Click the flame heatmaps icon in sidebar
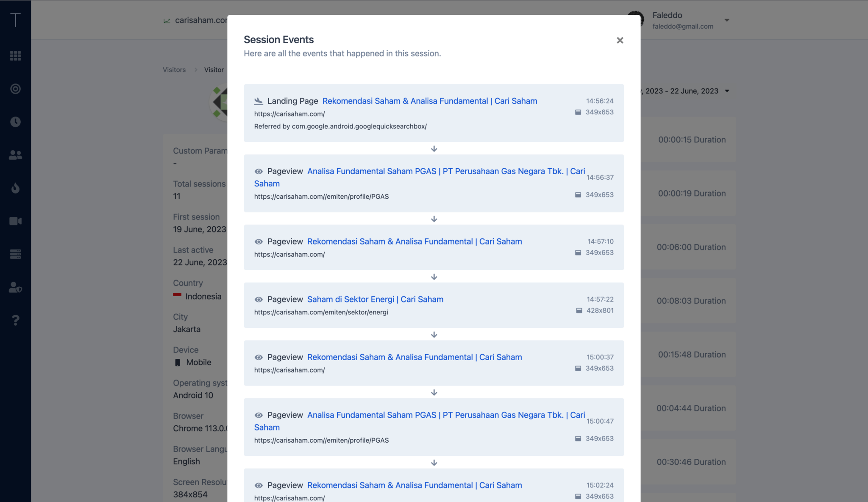Viewport: 868px width, 502px height. 15,188
